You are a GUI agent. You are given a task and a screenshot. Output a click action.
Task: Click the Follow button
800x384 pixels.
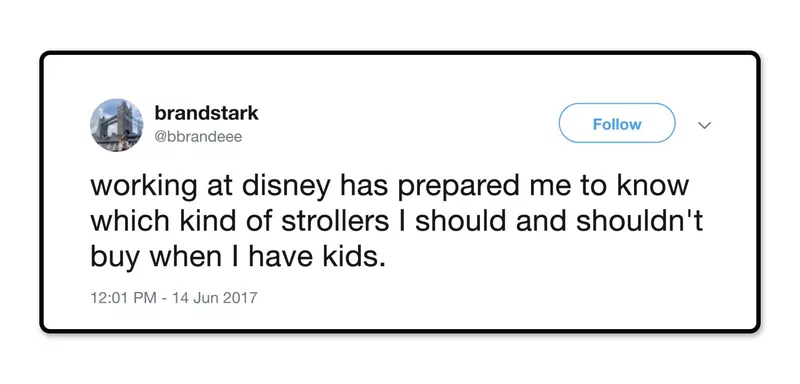(617, 123)
